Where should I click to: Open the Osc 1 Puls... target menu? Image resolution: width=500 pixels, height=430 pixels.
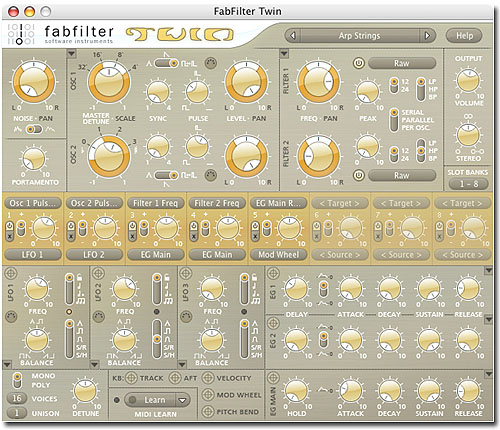[33, 203]
